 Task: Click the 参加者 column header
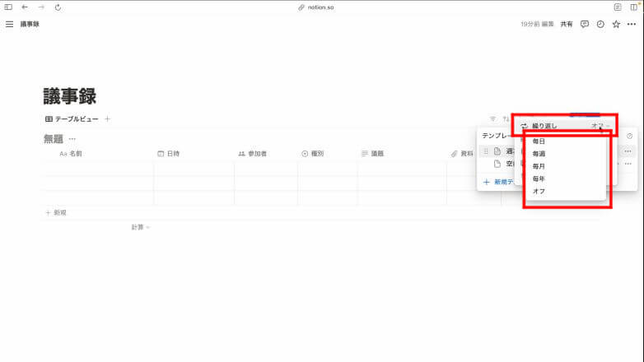(x=253, y=154)
